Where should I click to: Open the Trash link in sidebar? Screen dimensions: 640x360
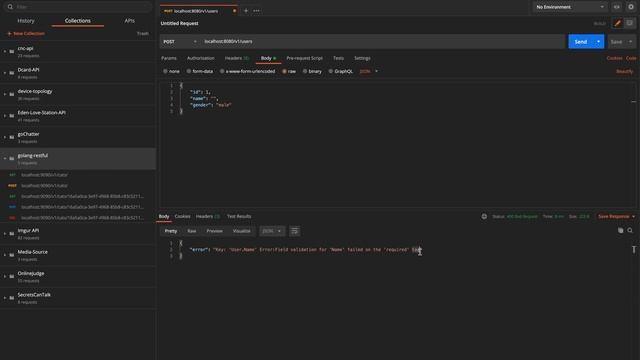[x=143, y=33]
